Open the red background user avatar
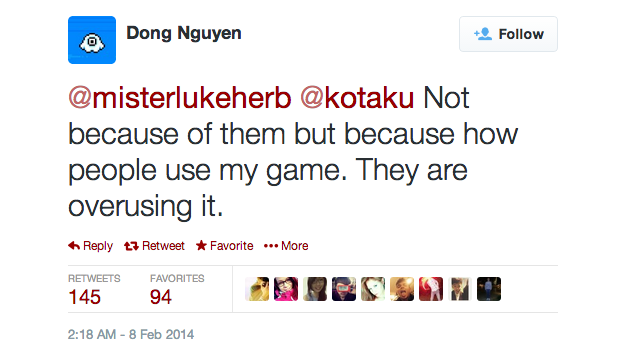The width and height of the screenshot is (640, 360). pos(431,289)
